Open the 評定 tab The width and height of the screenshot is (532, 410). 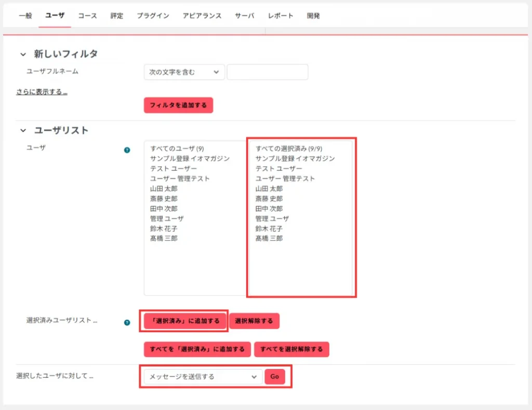[x=117, y=16]
